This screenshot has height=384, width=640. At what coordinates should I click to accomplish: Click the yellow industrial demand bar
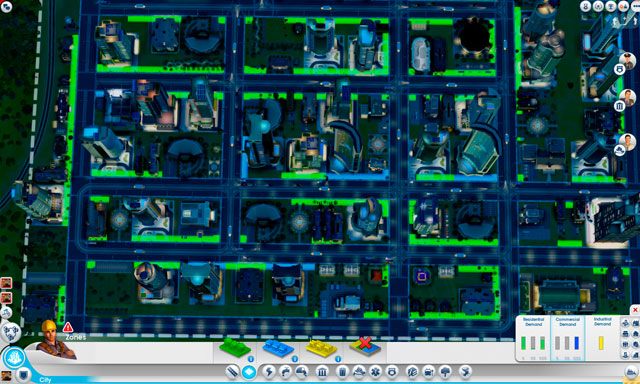(601, 343)
